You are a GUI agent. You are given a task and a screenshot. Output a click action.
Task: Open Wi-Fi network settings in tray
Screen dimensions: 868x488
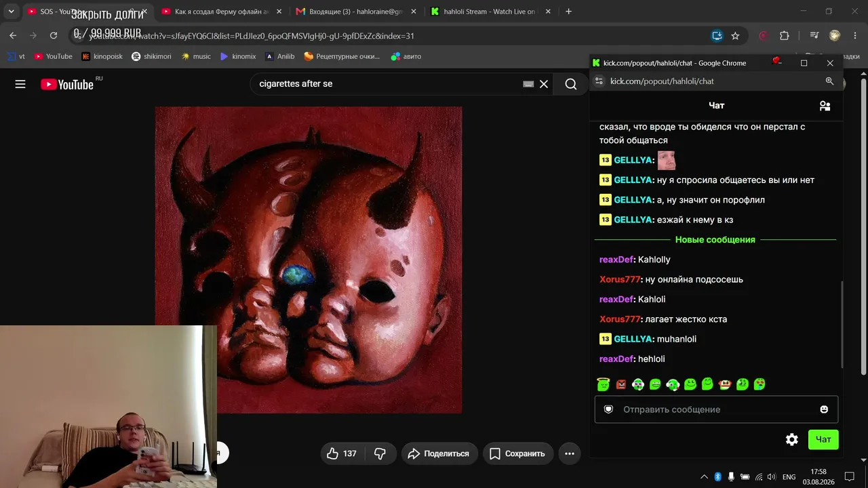pos(759,476)
